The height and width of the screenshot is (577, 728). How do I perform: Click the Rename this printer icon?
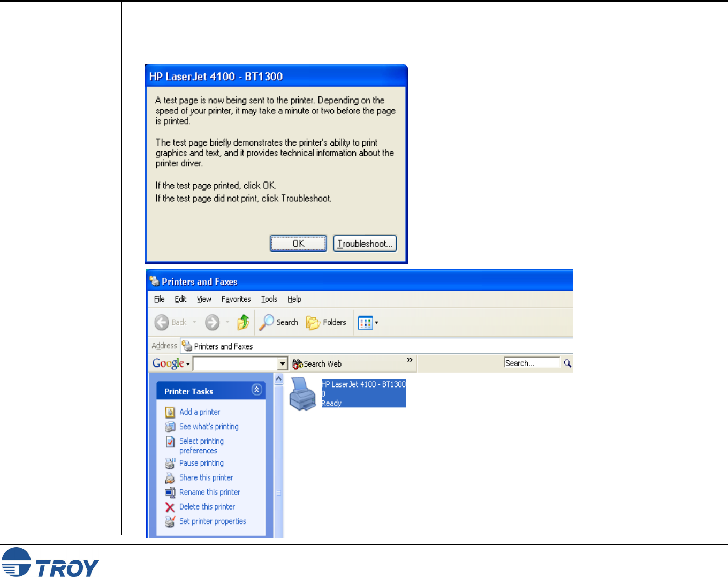[x=170, y=492]
